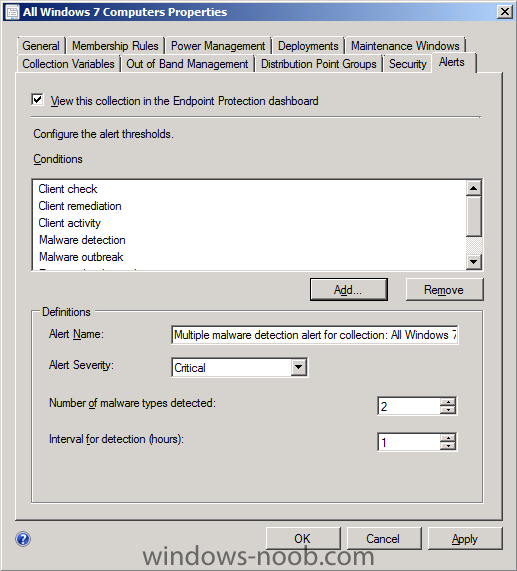Click the Remove button

(x=444, y=290)
